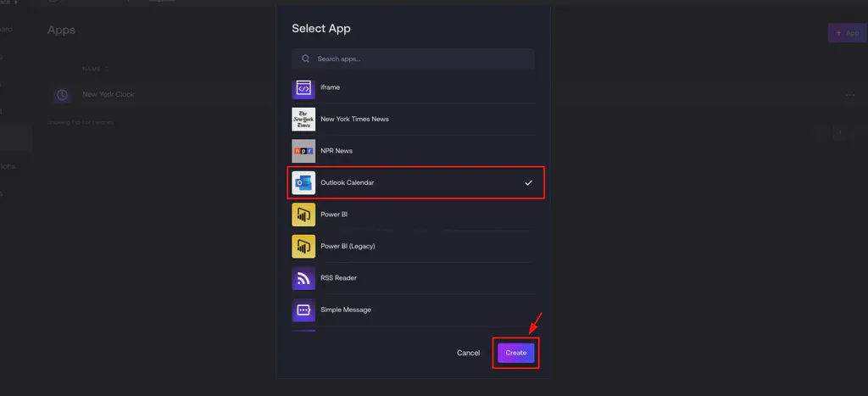
Task: Focus the Search apps text field
Action: tap(420, 59)
